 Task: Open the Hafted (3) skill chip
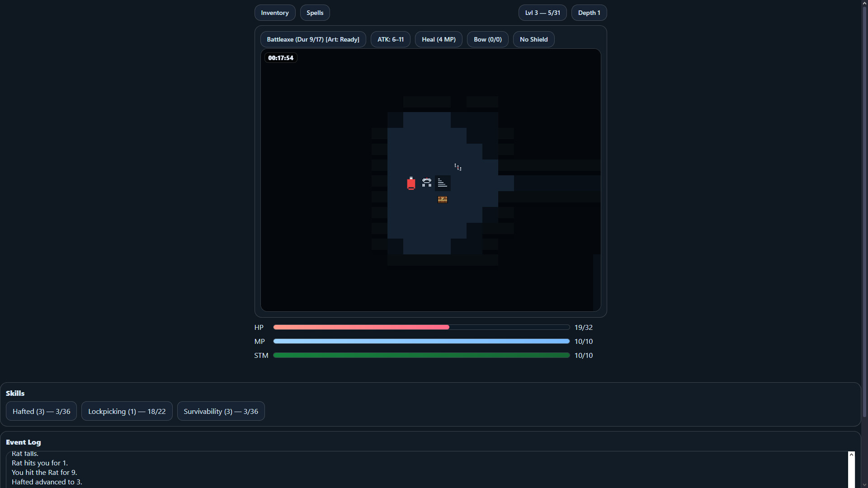pyautogui.click(x=41, y=411)
